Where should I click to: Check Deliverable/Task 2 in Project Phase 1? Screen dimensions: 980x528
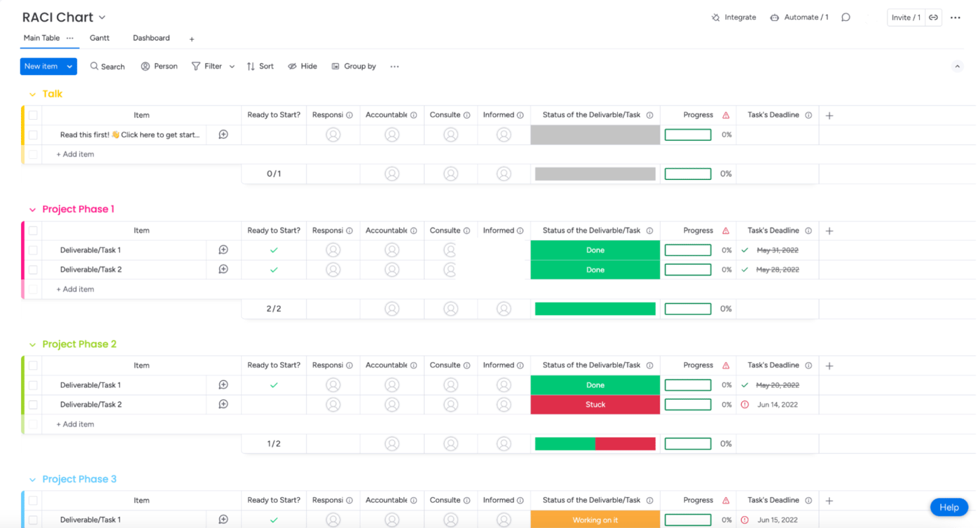click(x=32, y=269)
